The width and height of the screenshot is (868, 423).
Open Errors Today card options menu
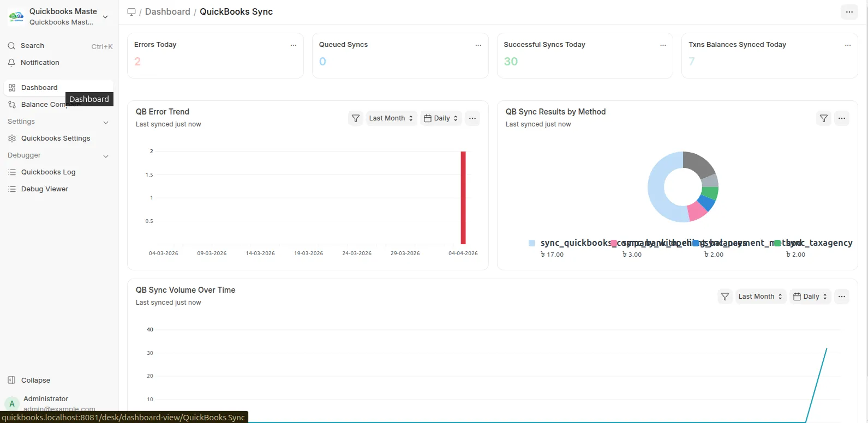click(294, 45)
